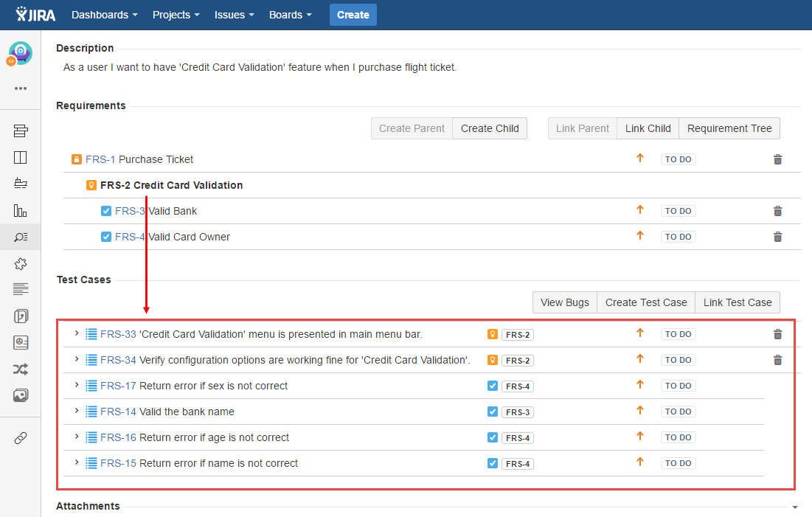Open the Backlog icon in sidebar
This screenshot has height=517, width=812.
point(21,131)
